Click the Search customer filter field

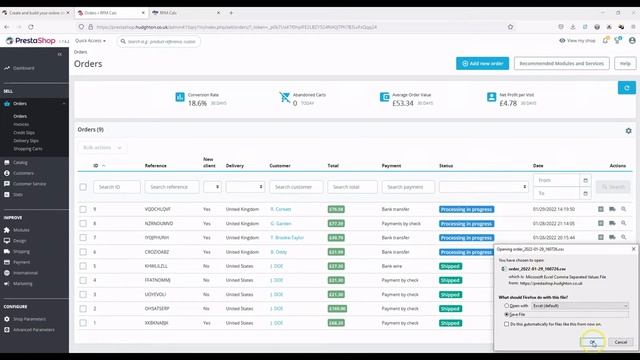tap(296, 187)
